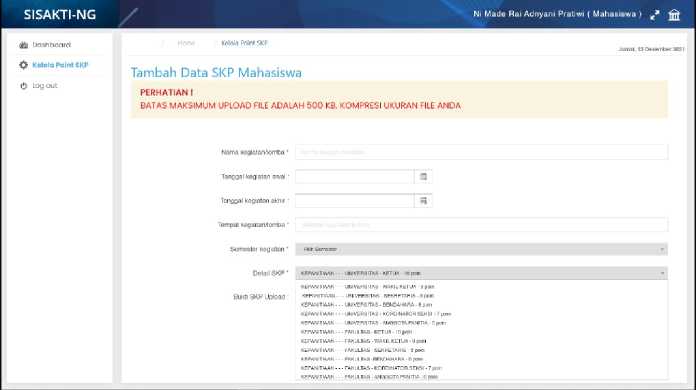
Task: Select Kelola Point SKP sidebar item
Action: coord(60,65)
